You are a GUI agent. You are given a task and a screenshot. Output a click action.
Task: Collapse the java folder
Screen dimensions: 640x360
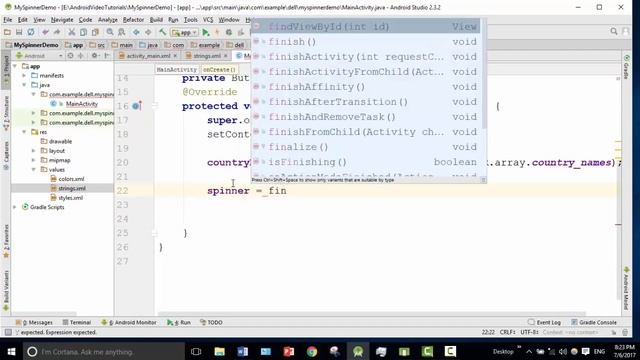(24, 85)
